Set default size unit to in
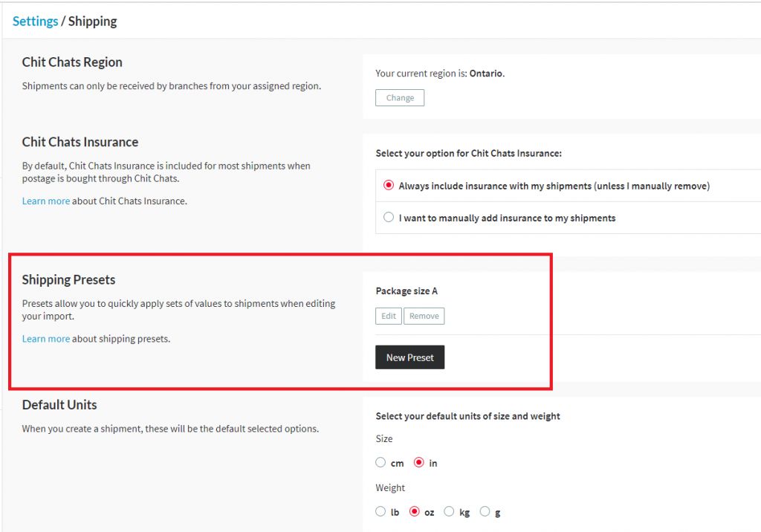This screenshot has width=761, height=532. click(x=418, y=463)
